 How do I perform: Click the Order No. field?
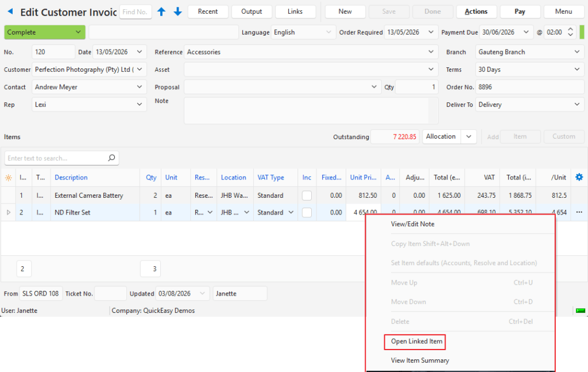[529, 87]
